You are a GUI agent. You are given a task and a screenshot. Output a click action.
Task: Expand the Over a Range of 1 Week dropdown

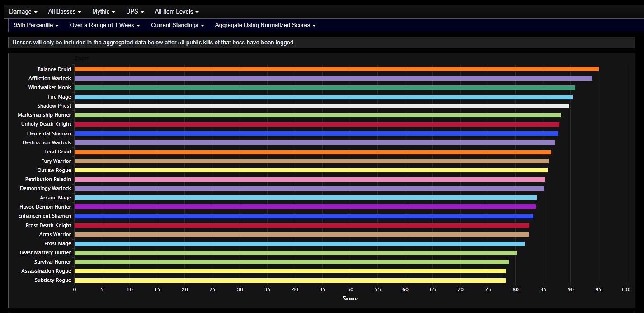point(104,25)
